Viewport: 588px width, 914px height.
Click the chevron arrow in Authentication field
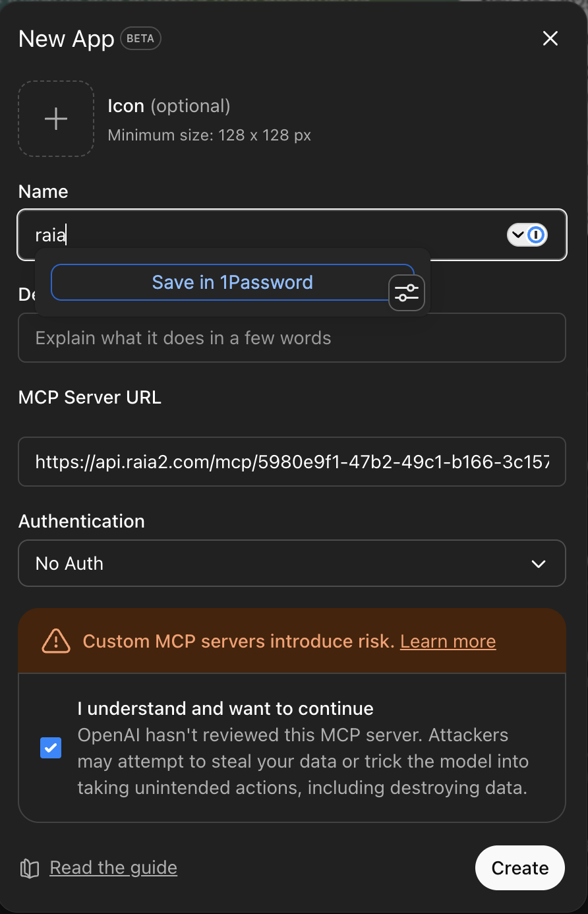(539, 564)
